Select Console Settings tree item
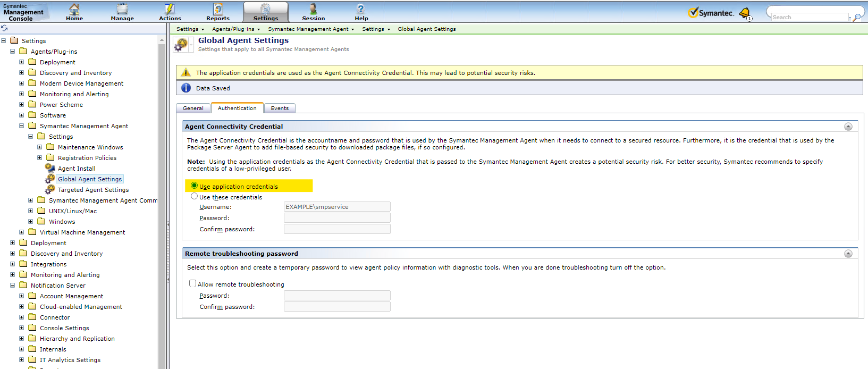Screen dimensions: 868x369 tap(64, 328)
